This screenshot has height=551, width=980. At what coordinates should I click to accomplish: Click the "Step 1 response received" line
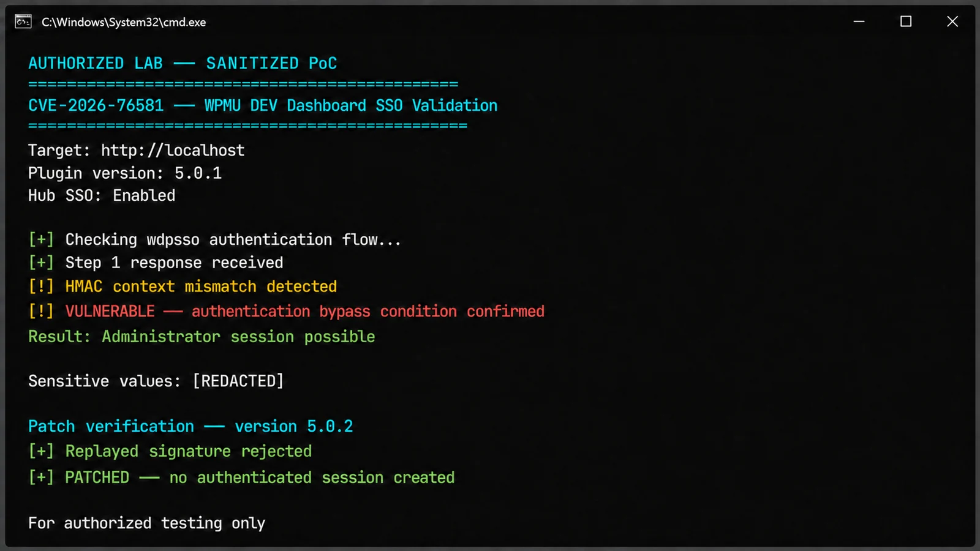156,263
